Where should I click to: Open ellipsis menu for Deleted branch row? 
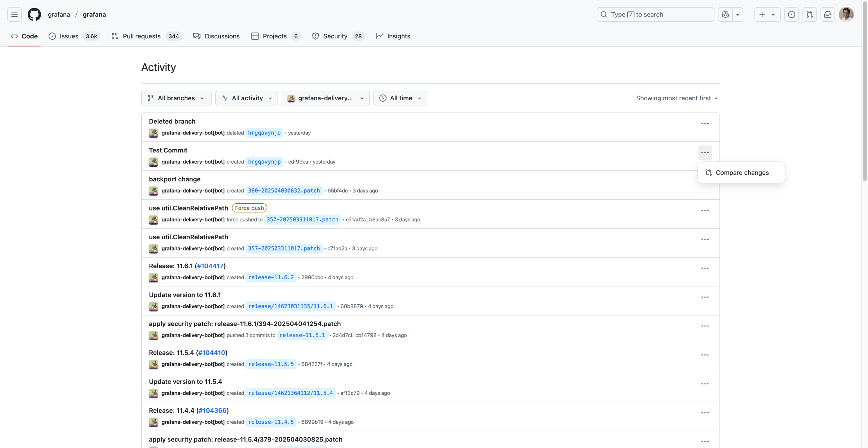point(705,124)
